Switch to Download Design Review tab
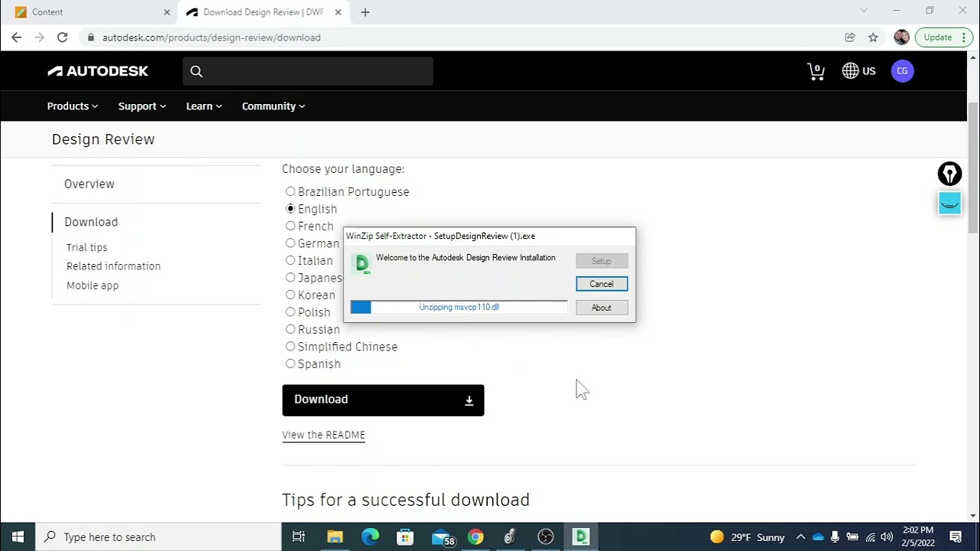This screenshot has height=551, width=980. click(263, 12)
